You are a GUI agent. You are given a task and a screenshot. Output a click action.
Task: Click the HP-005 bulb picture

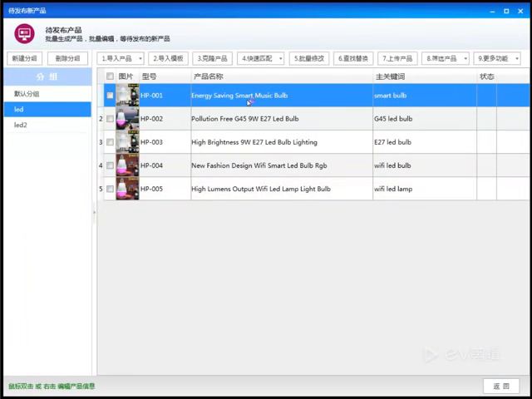tap(127, 189)
